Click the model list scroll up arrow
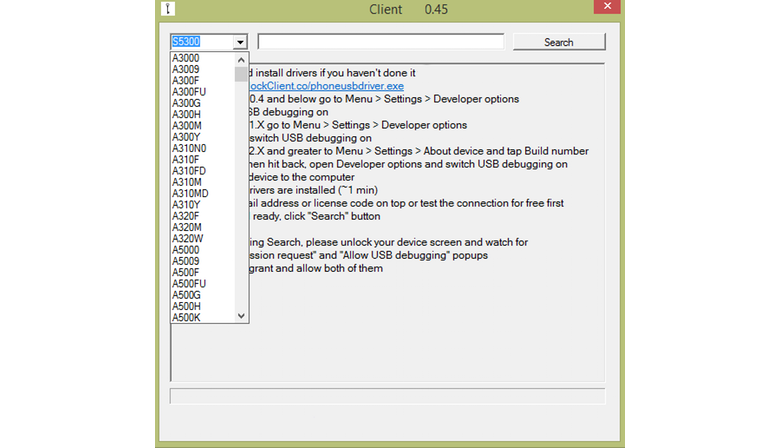 [241, 59]
